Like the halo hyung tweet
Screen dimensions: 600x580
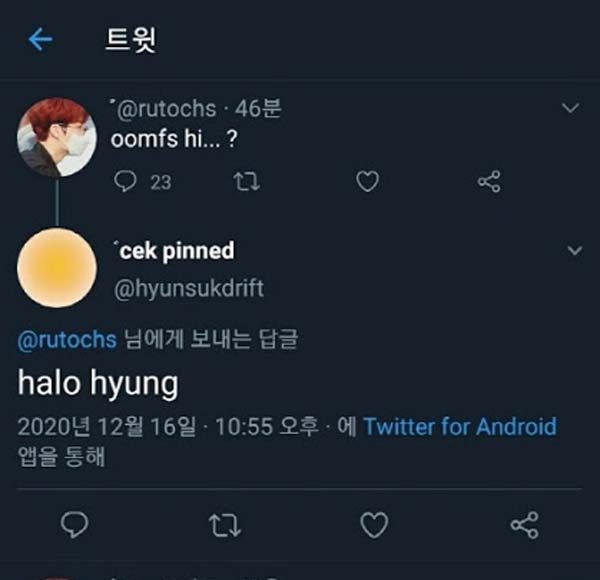click(374, 524)
